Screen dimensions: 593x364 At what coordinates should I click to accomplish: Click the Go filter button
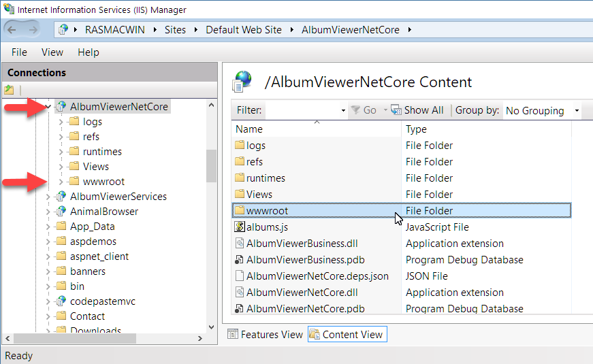tap(364, 110)
